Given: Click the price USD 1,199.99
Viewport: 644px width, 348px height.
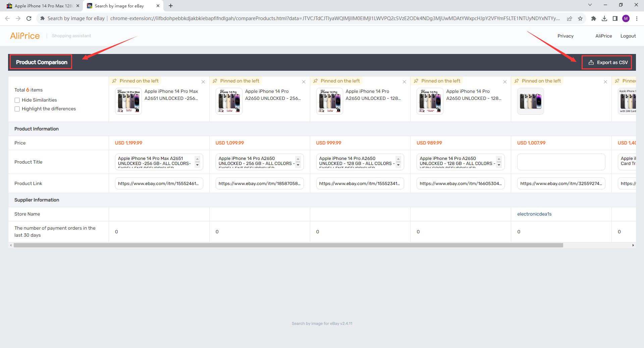Looking at the screenshot, I should tap(128, 143).
